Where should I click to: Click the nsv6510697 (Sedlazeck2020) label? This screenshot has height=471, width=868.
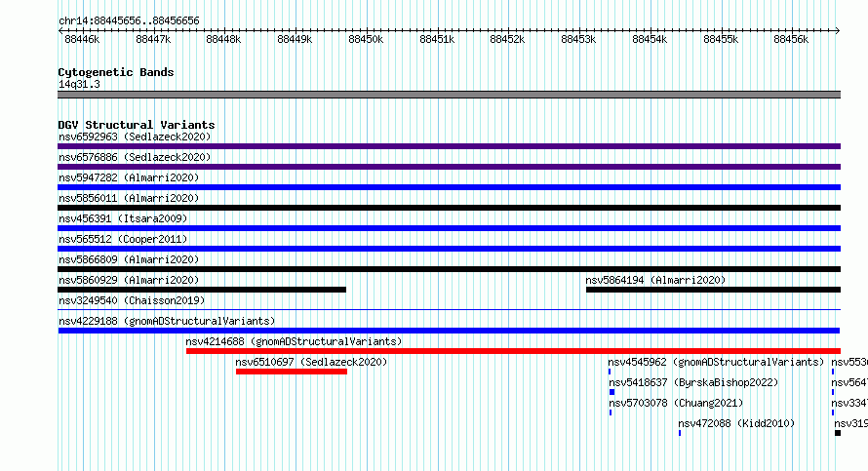coord(311,362)
